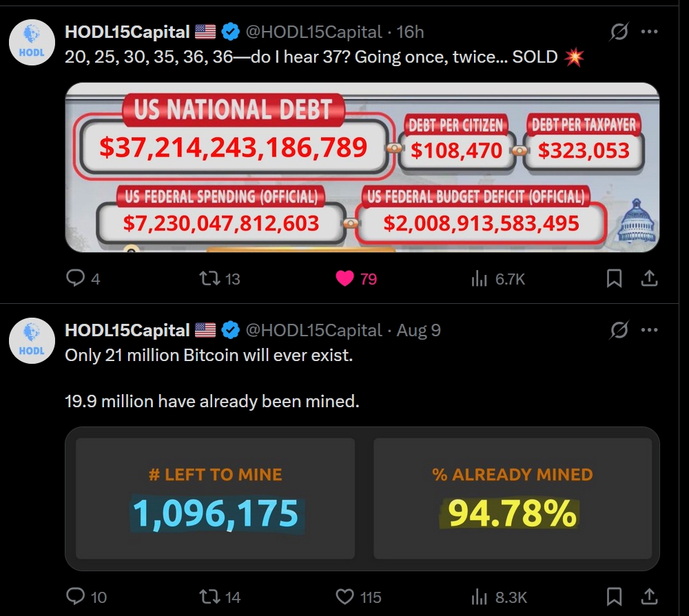Image resolution: width=689 pixels, height=616 pixels.
Task: Reply to the Bitcoin supply post
Action: tap(74, 597)
